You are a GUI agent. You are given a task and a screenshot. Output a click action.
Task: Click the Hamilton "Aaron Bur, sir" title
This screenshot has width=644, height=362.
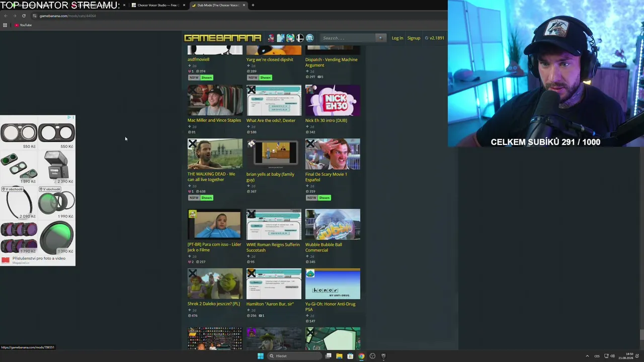pos(270,304)
